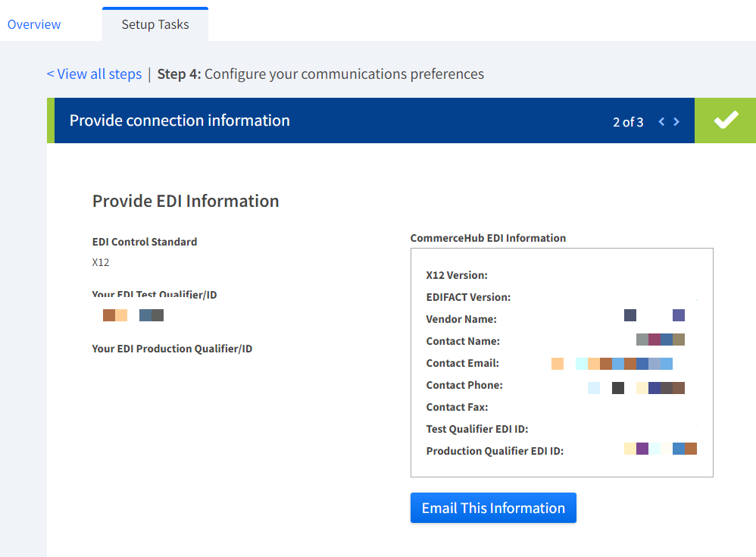Click the CommerceHub EDI Information title
This screenshot has height=557, width=756.
(488, 238)
